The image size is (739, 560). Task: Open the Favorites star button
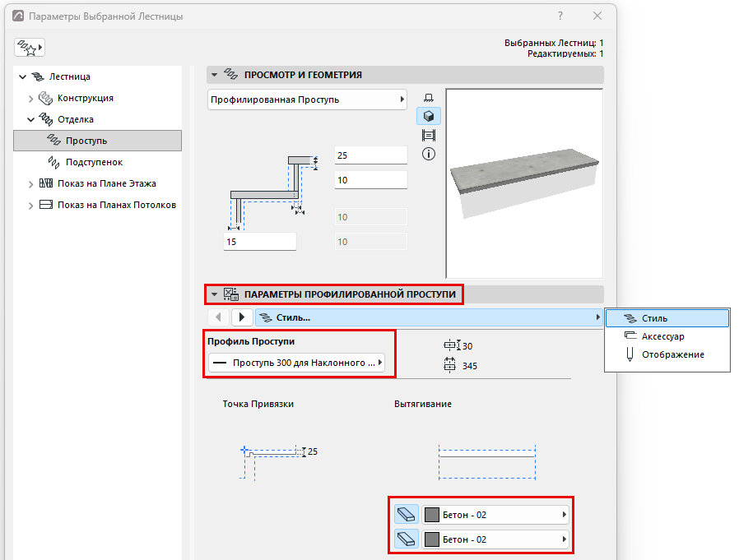click(30, 48)
